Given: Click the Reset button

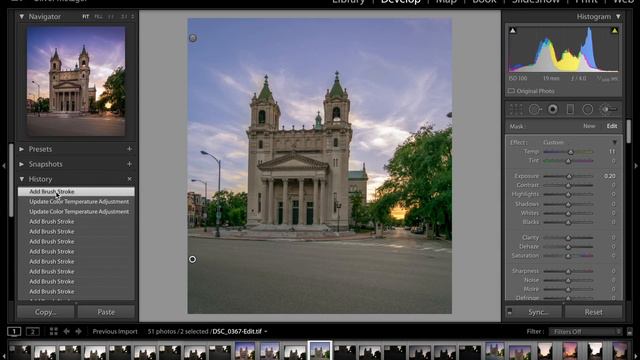Looking at the screenshot, I should click(x=593, y=312).
